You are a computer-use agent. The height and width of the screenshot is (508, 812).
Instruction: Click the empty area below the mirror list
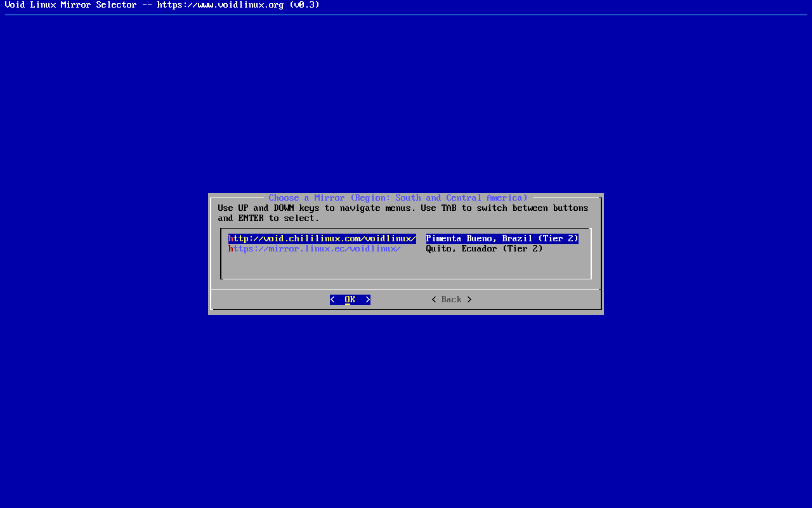pyautogui.click(x=406, y=267)
